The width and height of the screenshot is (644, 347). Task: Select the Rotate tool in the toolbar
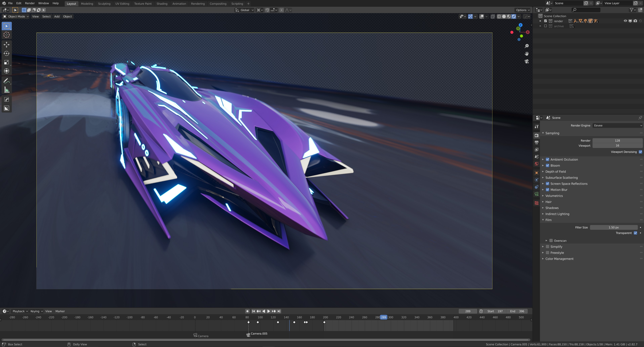(x=6, y=53)
